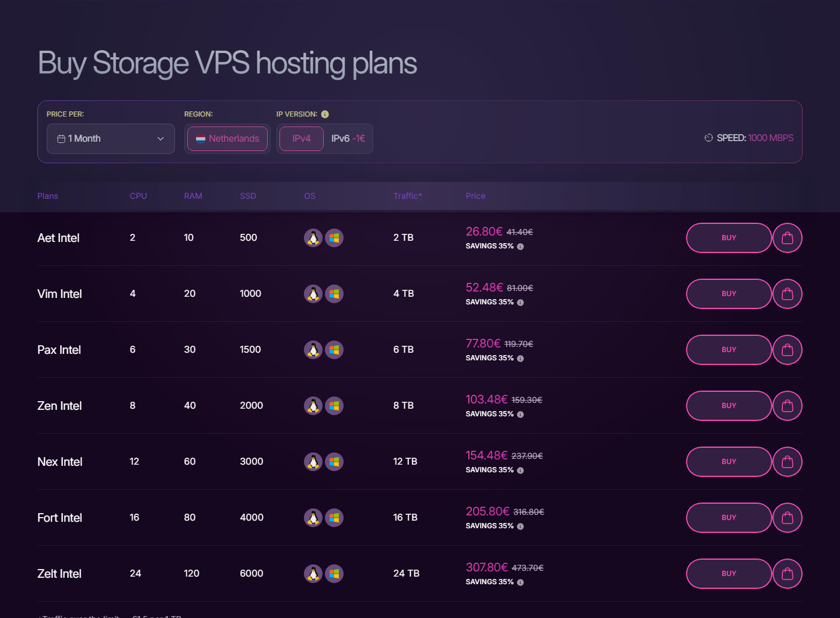Click the Traffic* column header
Image resolution: width=840 pixels, height=618 pixels.
pos(408,196)
